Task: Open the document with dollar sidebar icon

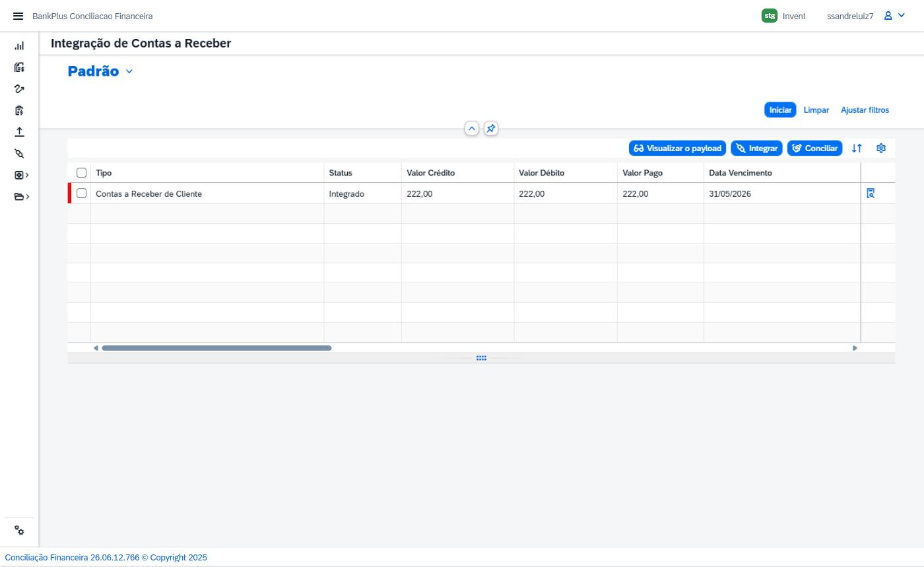Action: point(19,67)
